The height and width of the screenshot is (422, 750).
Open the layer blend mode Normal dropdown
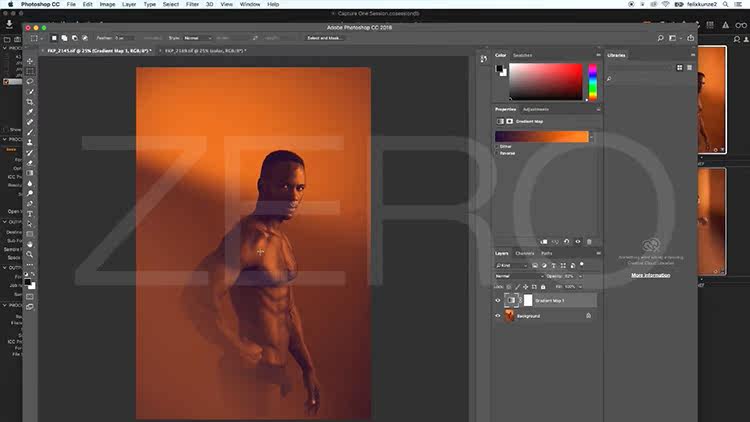click(x=519, y=276)
